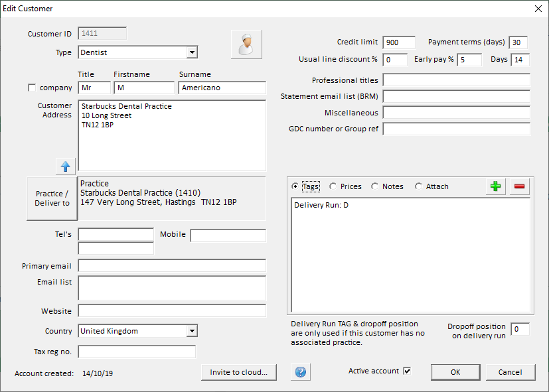Screen dimensions: 549x392
Task: Open the customer Type dropdown
Action: (x=191, y=52)
